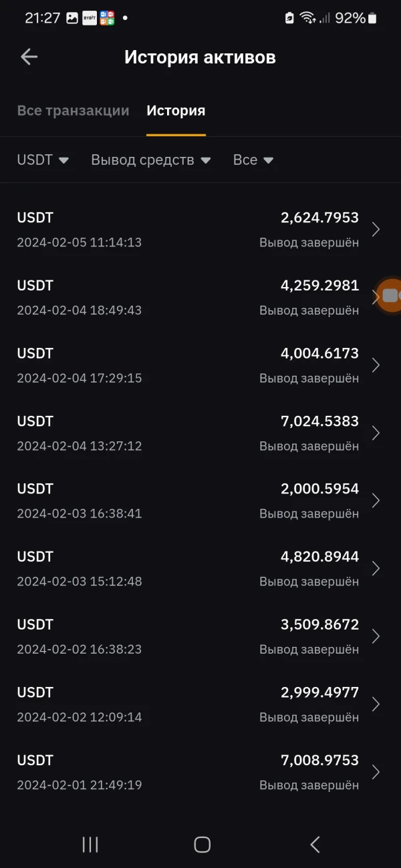Viewport: 401px width, 868px height.
Task: Open chevron for 2,000.5954 USDT withdrawal
Action: click(x=376, y=501)
